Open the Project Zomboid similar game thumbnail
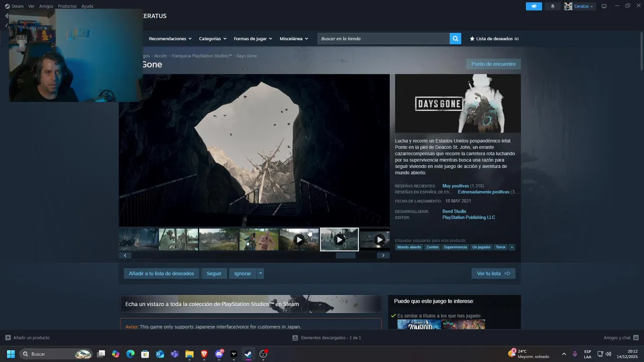644x362 pixels. 419,324
